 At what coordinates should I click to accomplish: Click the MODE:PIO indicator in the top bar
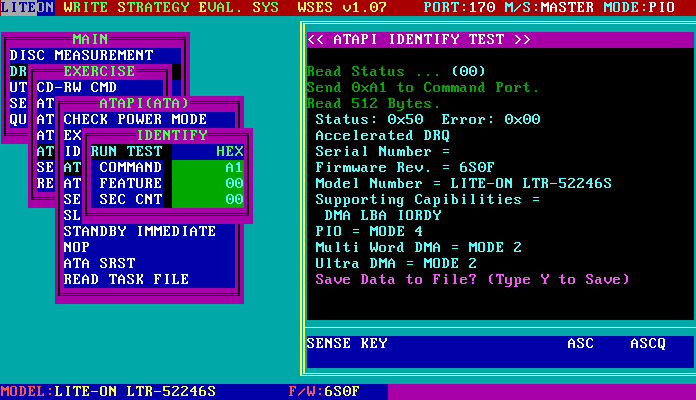coord(651,7)
